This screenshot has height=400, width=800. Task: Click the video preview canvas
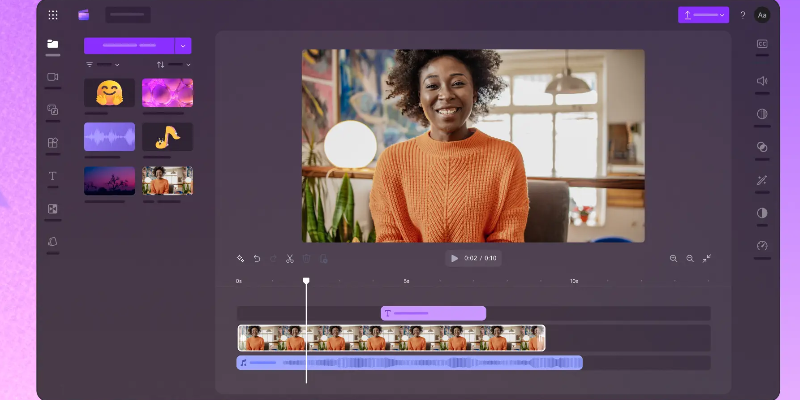tap(473, 146)
